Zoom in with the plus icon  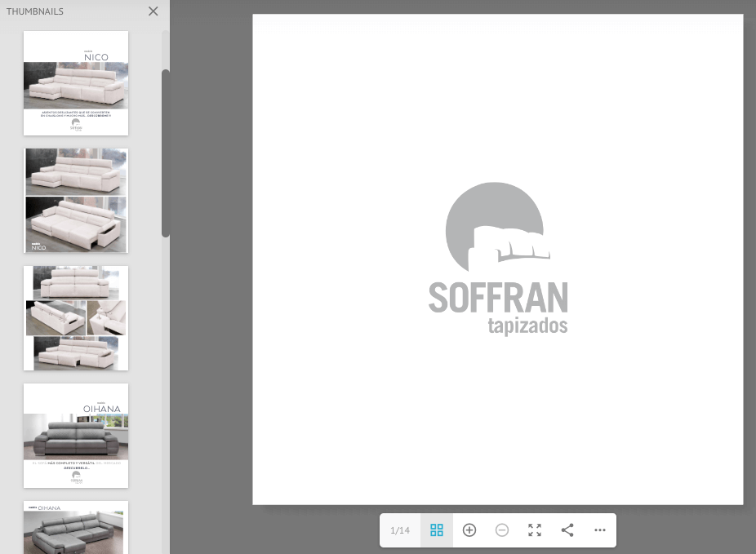[469, 530]
